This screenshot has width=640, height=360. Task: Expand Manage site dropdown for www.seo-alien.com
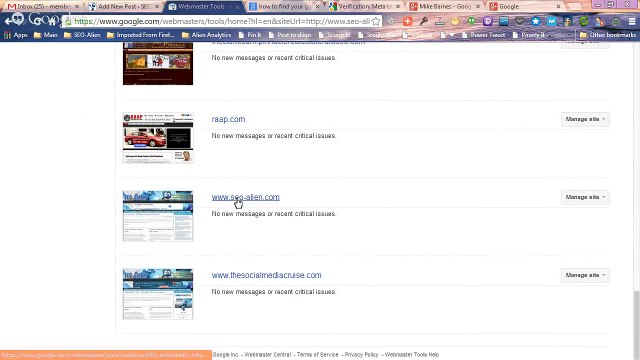(585, 197)
